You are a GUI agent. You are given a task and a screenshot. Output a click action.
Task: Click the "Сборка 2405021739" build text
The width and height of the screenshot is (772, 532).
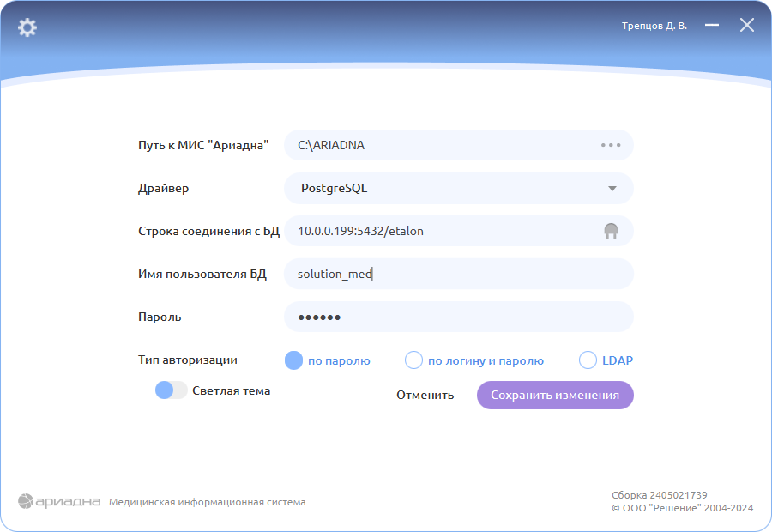pyautogui.click(x=660, y=495)
